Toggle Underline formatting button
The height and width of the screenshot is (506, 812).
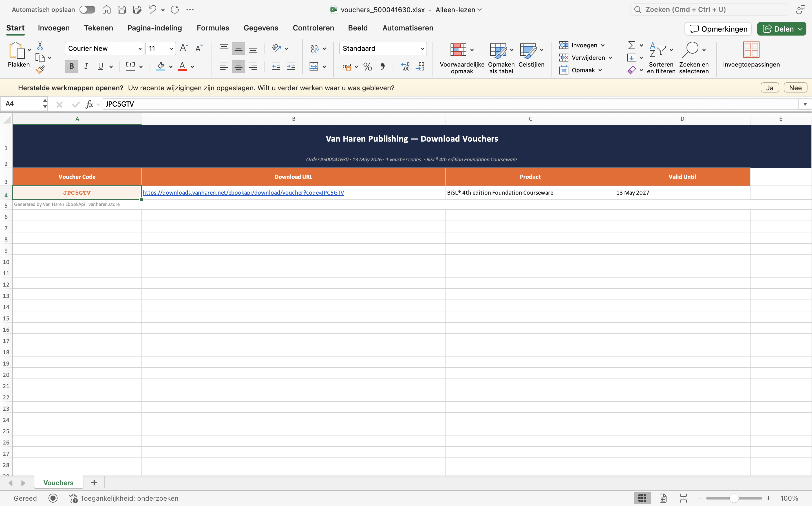pos(101,67)
